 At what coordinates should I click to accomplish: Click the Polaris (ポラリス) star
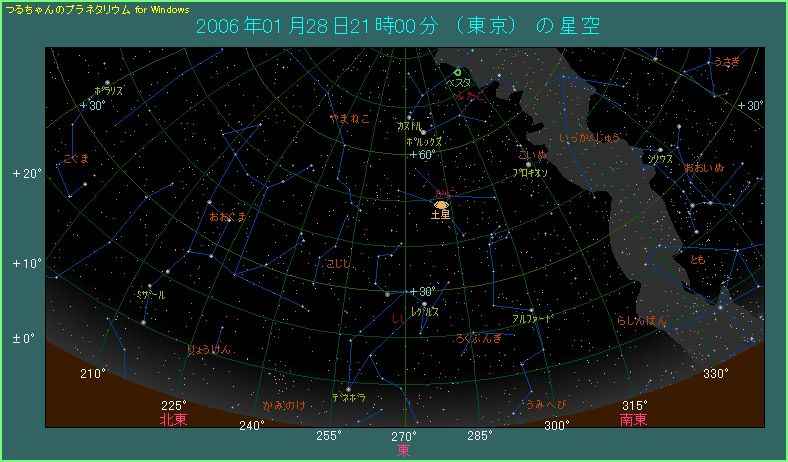(x=107, y=82)
